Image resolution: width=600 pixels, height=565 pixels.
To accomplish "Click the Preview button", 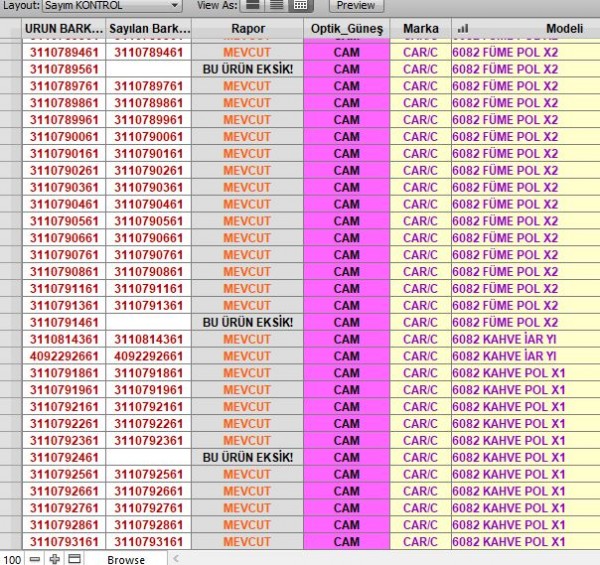I will (356, 5).
